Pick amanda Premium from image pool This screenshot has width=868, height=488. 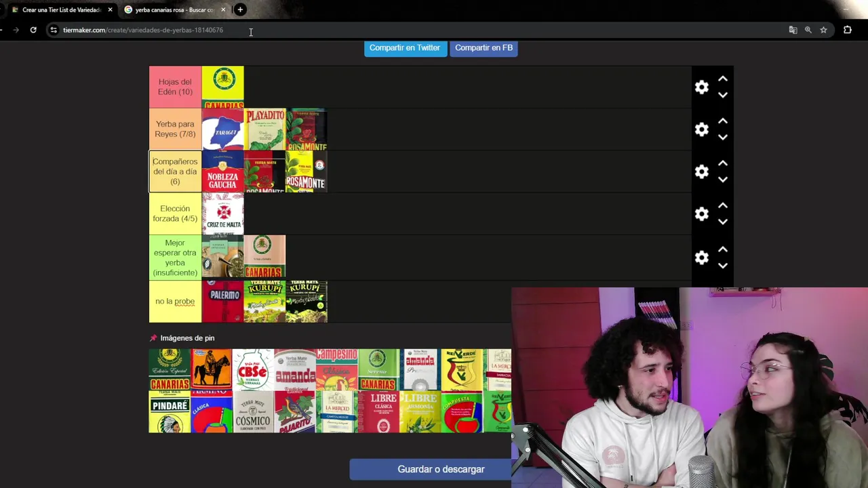click(420, 370)
